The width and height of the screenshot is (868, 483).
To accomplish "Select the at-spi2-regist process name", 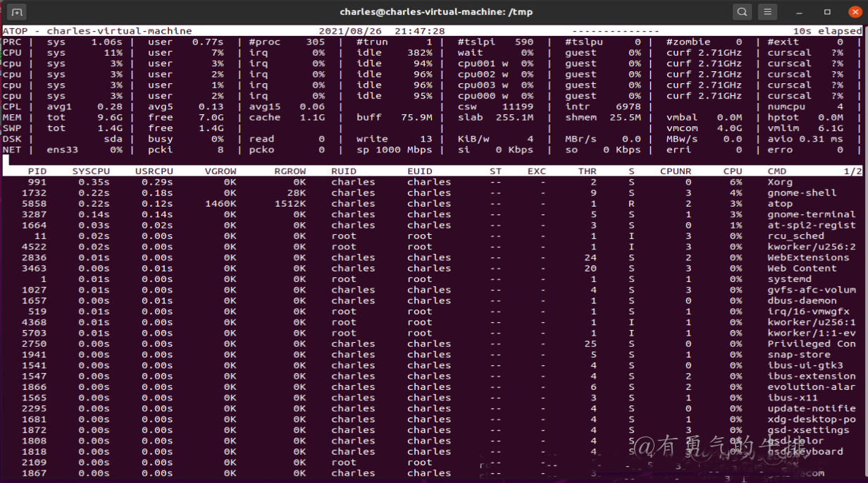I will point(812,225).
